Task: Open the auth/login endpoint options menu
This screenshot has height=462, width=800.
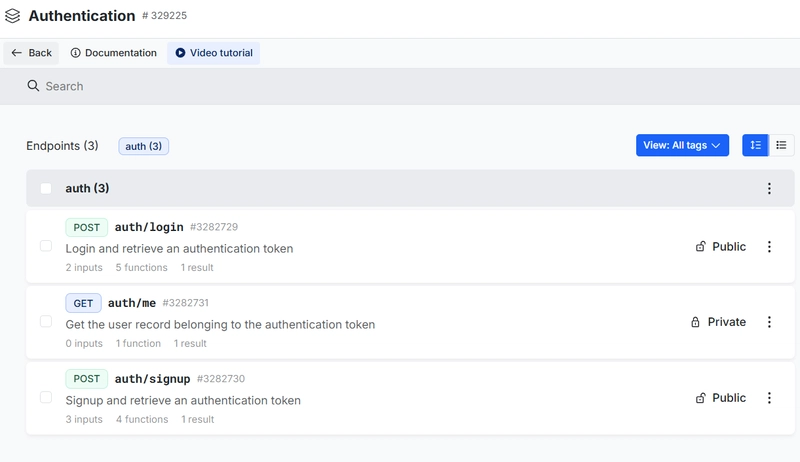Action: point(769,247)
